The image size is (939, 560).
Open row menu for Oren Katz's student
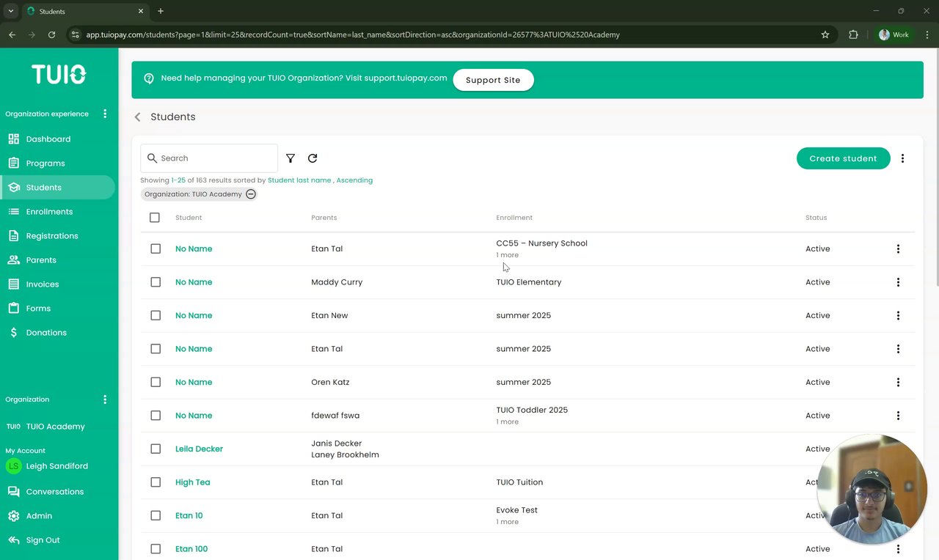(x=898, y=383)
